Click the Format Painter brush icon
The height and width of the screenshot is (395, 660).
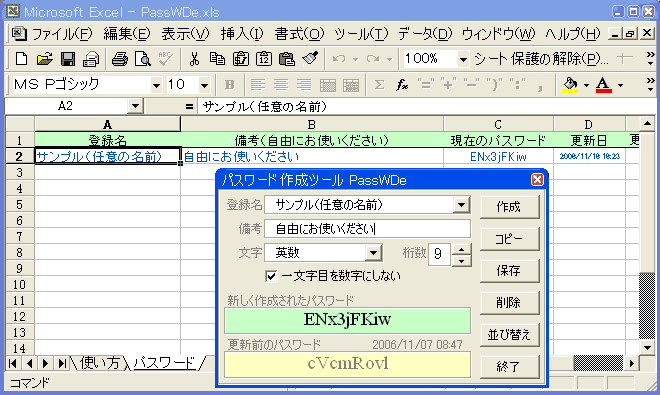tap(310, 59)
